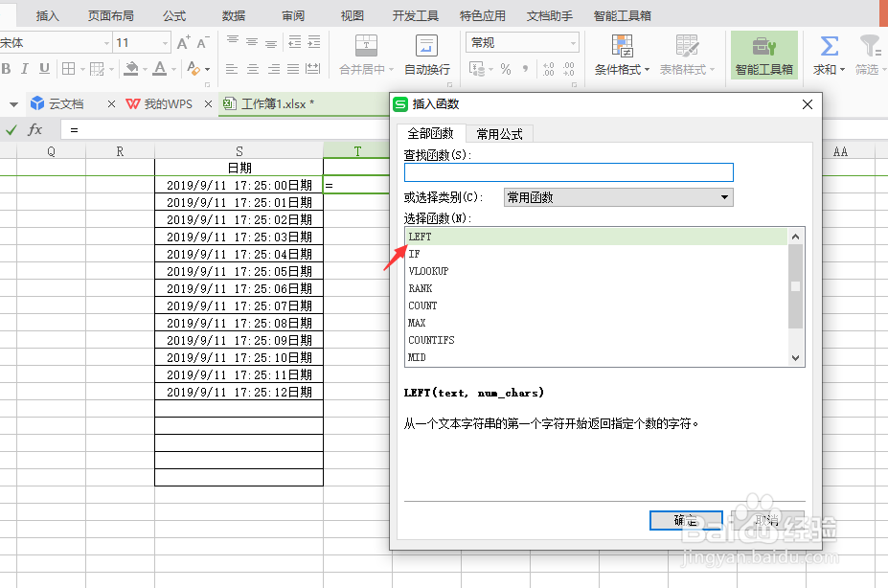Expand the fill color dropdown arrow
Viewport: 888px width, 588px height.
pyautogui.click(x=145, y=70)
